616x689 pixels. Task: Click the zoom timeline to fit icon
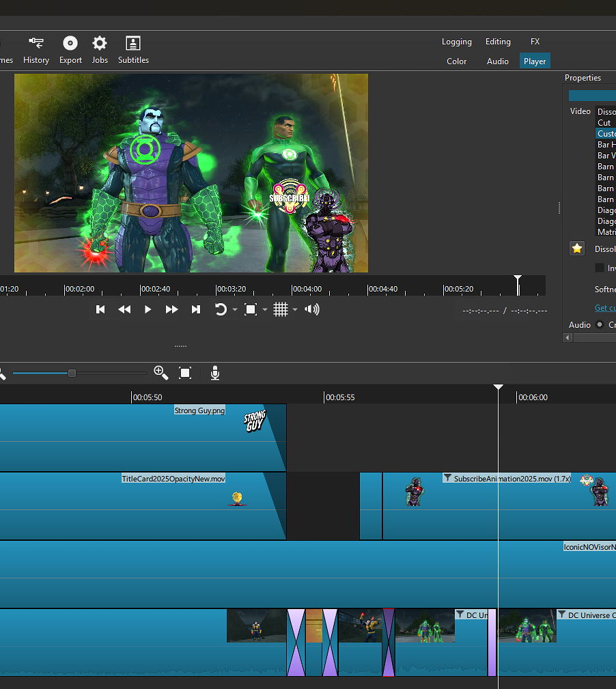tap(185, 373)
